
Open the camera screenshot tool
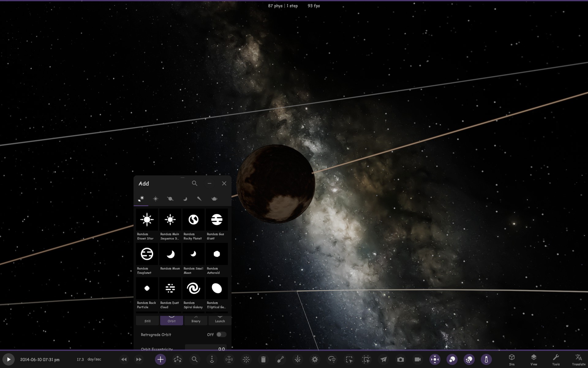pyautogui.click(x=401, y=359)
